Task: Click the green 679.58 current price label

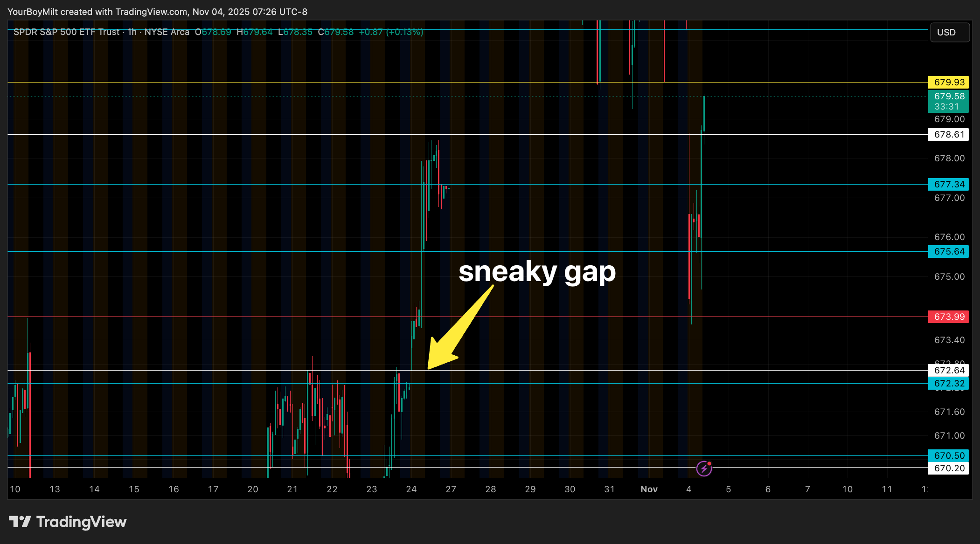Action: tap(949, 101)
